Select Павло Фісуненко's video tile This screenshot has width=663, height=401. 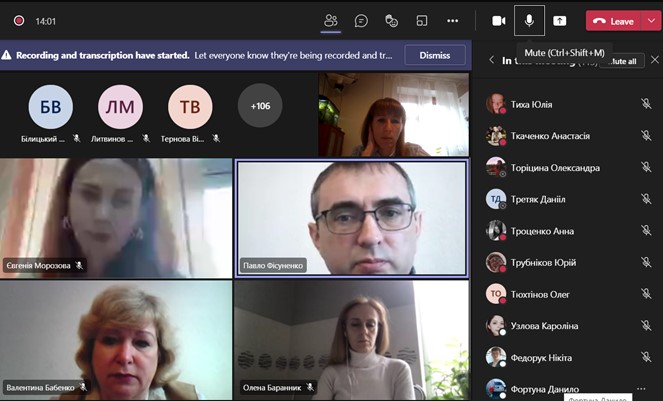352,218
